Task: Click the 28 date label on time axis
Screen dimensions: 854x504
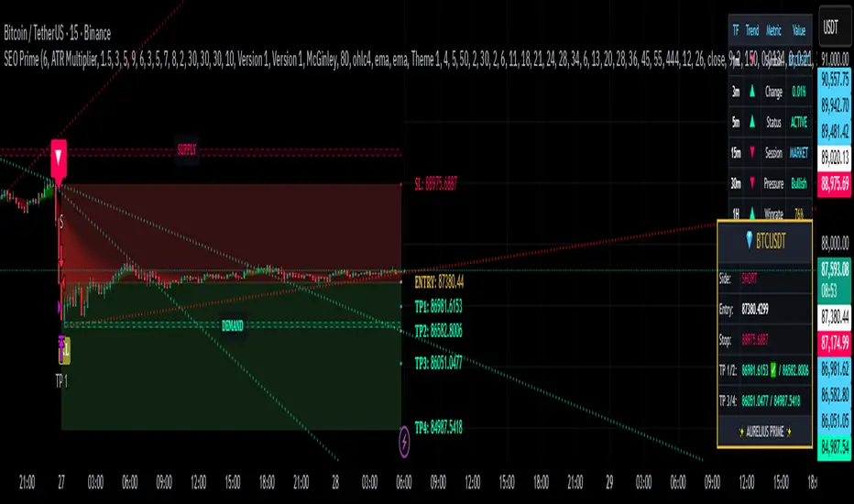Action: [335, 482]
